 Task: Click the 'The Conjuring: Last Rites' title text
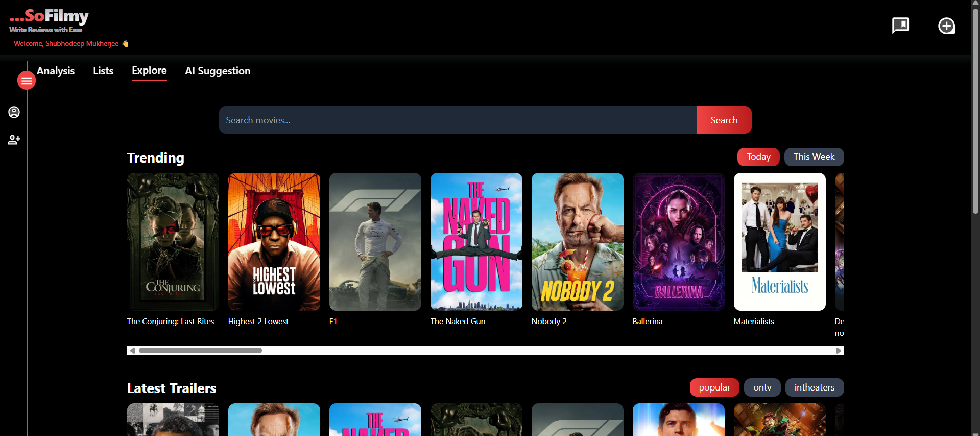(x=171, y=322)
